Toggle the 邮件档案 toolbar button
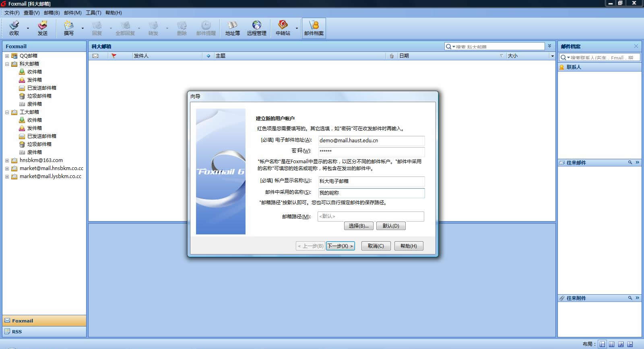 point(314,28)
